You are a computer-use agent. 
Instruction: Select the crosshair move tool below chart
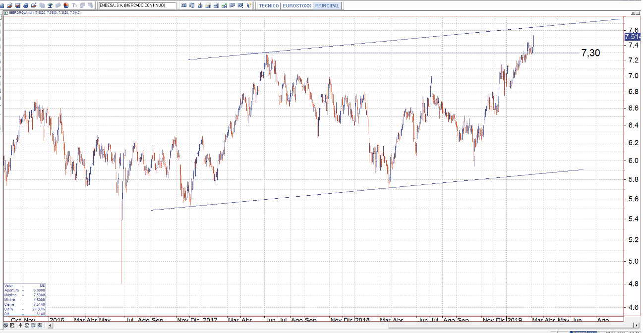pos(20,326)
